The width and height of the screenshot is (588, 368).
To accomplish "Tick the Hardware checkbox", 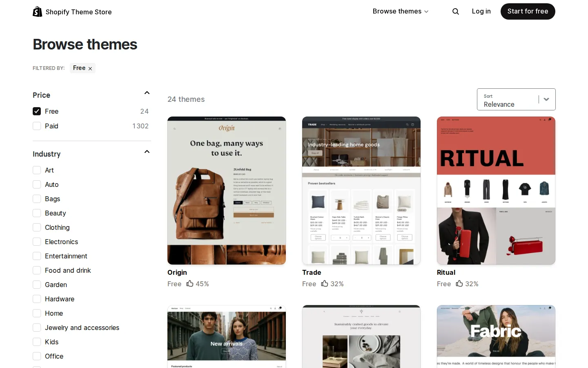I will [37, 299].
